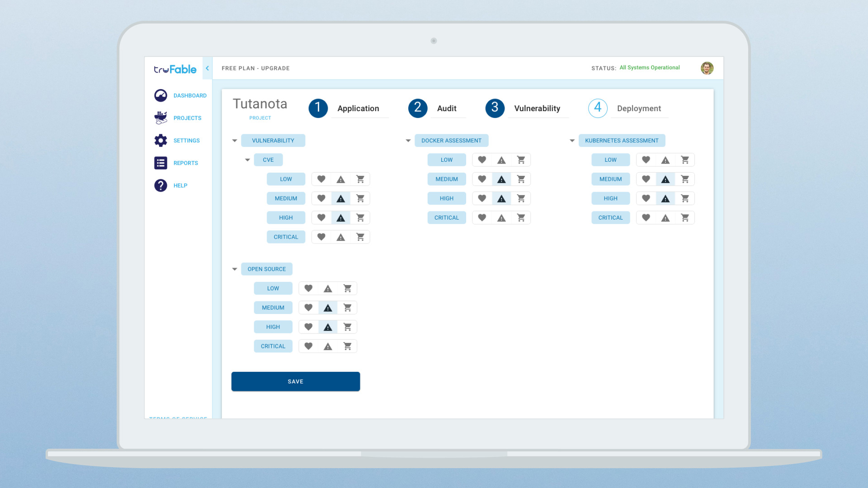Toggle warning icon for CVE Critical row
Image resolution: width=868 pixels, height=488 pixels.
341,237
